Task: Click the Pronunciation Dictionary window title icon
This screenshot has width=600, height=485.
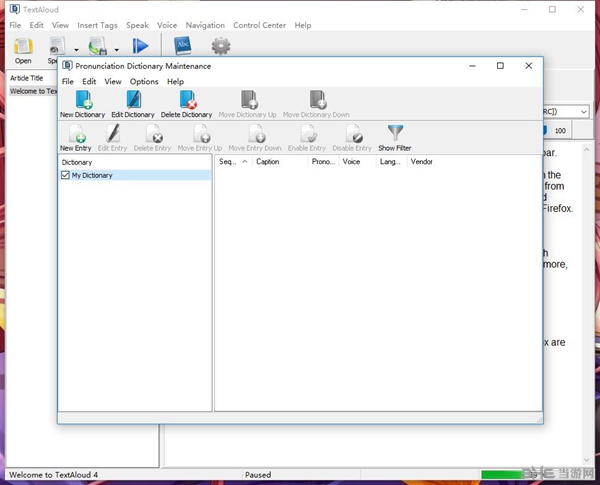Action: click(x=67, y=66)
